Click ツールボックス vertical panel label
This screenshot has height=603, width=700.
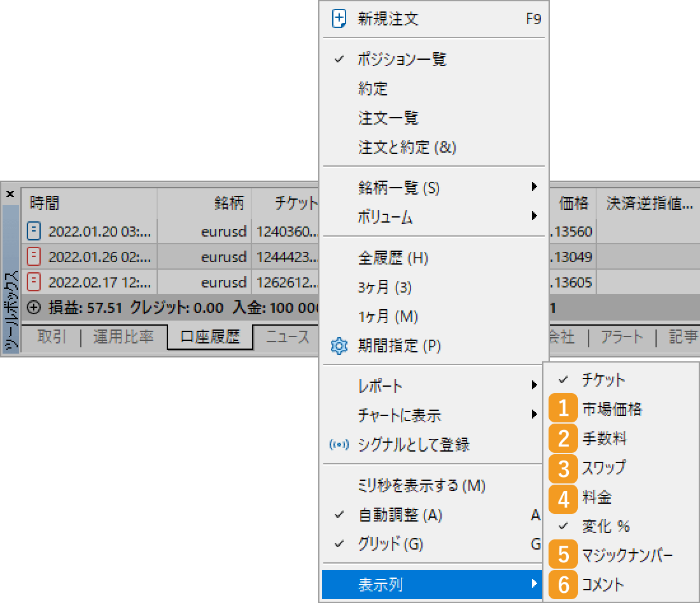click(x=11, y=310)
